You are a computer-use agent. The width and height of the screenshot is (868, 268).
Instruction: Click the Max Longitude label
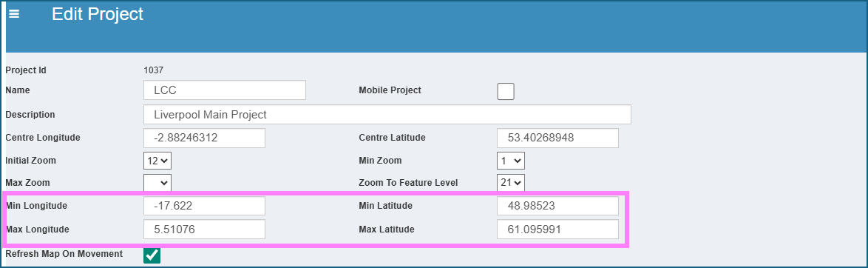tap(37, 230)
